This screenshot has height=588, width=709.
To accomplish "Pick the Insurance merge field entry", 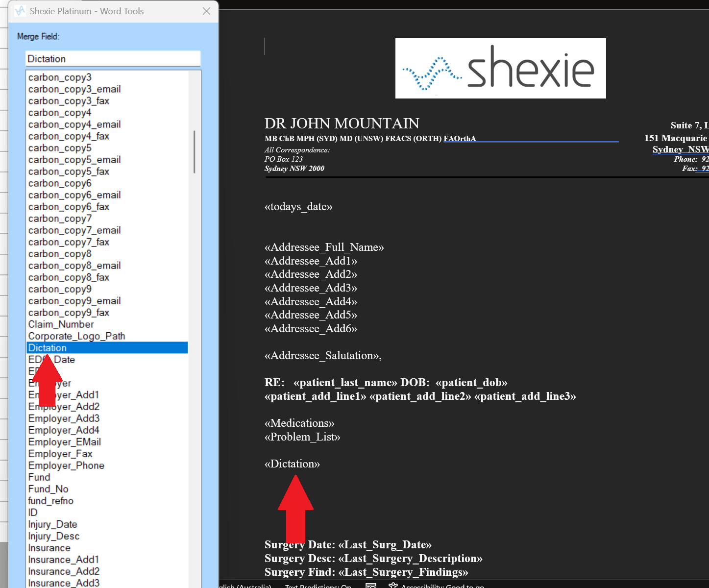I will pyautogui.click(x=107, y=548).
